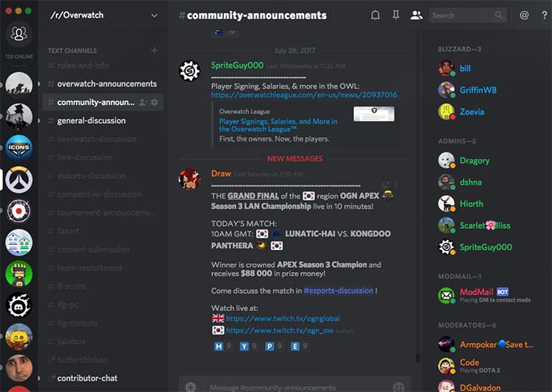Open the Player Signings embed title link
Image resolution: width=552 pixels, height=392 pixels.
coord(278,125)
